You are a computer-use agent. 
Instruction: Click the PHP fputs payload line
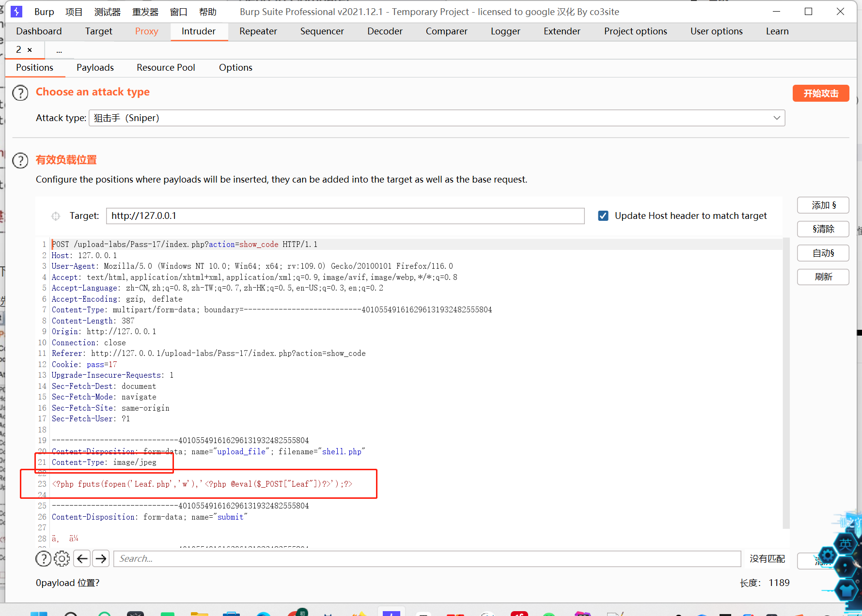pos(202,484)
